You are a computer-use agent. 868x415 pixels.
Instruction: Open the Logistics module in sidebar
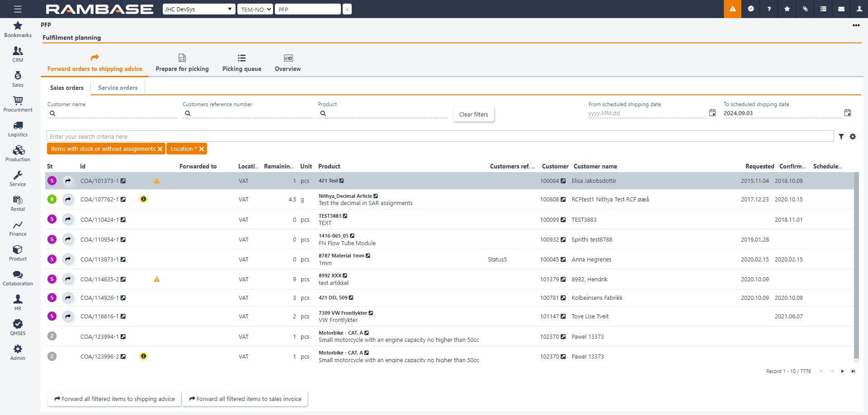coord(18,129)
